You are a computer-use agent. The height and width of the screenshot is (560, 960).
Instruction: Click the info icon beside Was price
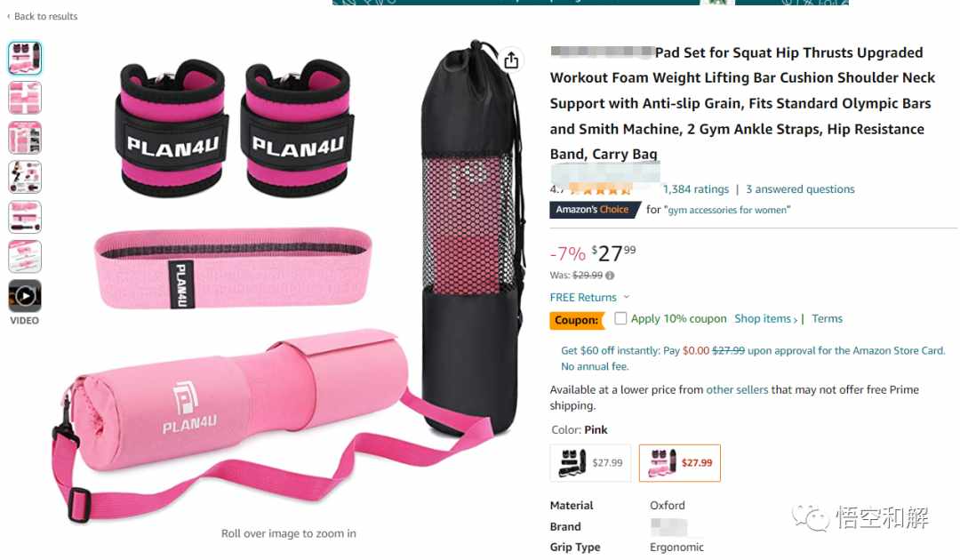tap(610, 276)
